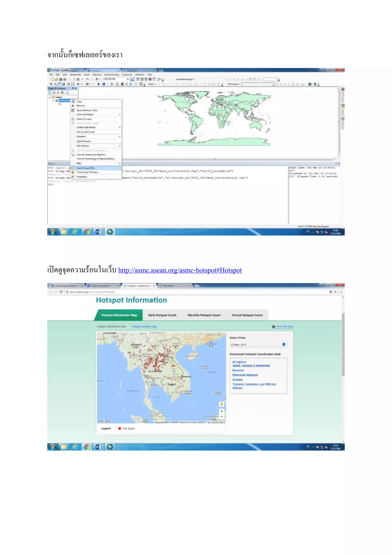This screenshot has height=555, width=392.
Task: Click the Peninsular Malaysia download link
Action: [x=245, y=375]
